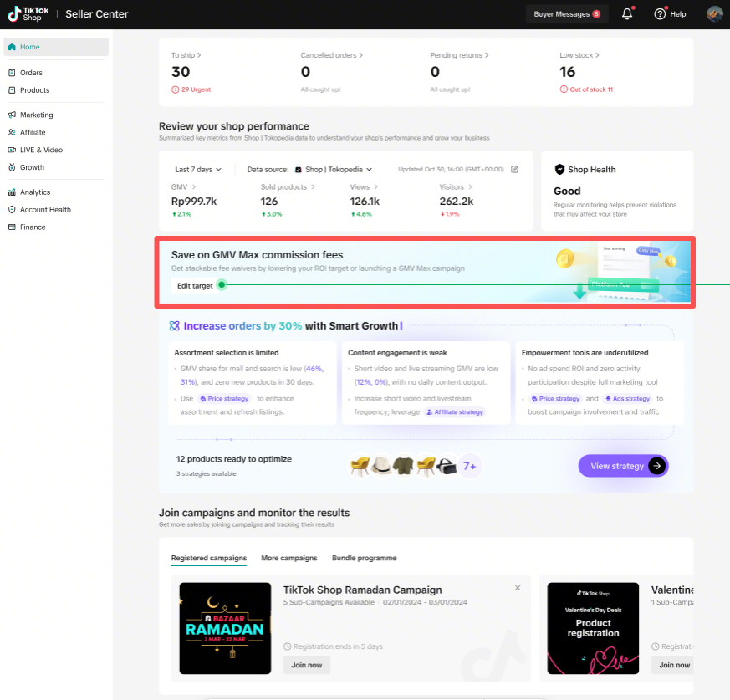
Task: Click the Edit target button
Action: click(x=195, y=286)
